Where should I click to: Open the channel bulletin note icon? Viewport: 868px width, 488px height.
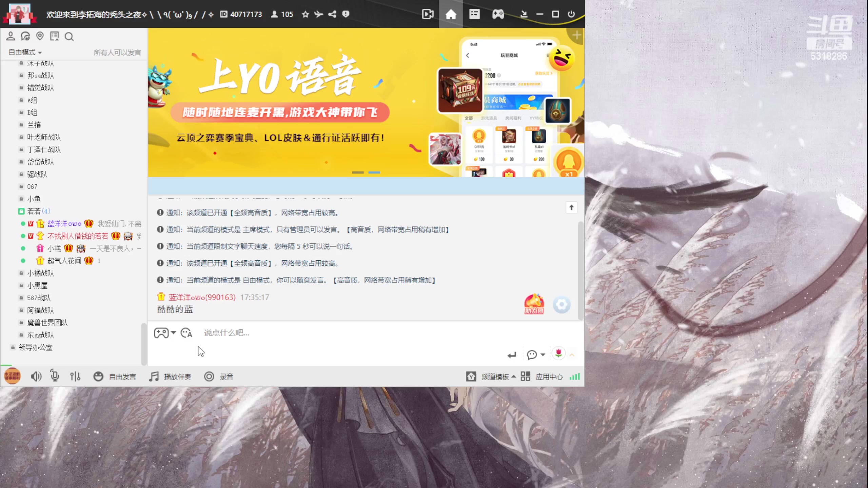54,36
